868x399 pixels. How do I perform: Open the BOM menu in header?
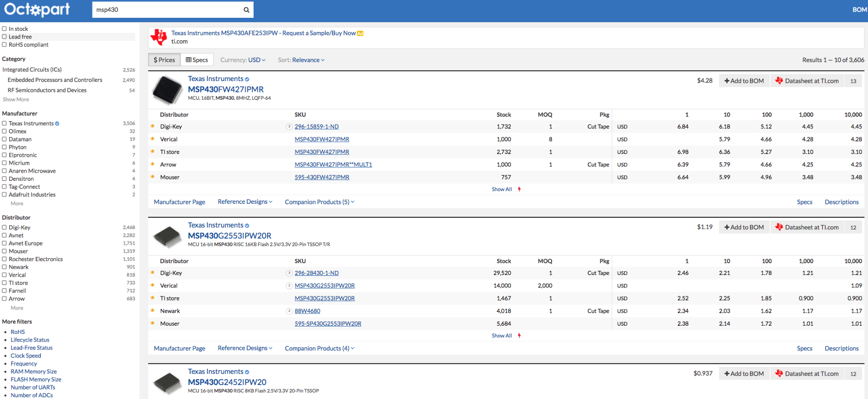coord(859,10)
